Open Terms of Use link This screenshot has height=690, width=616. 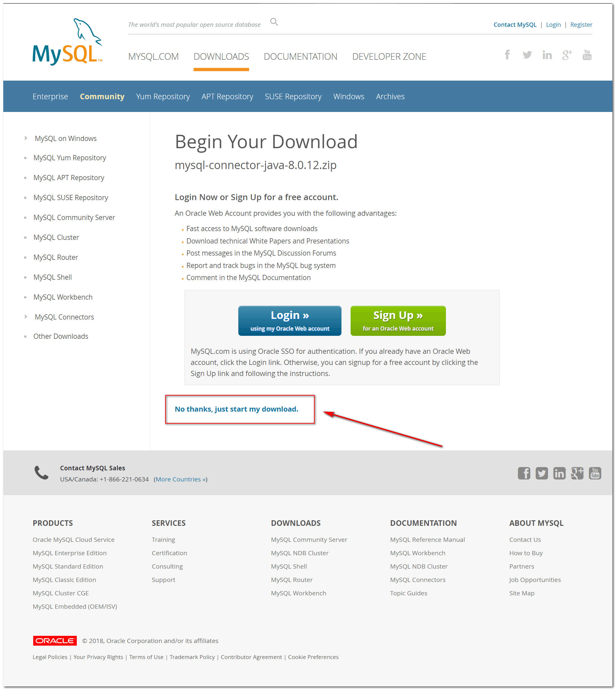pos(147,657)
